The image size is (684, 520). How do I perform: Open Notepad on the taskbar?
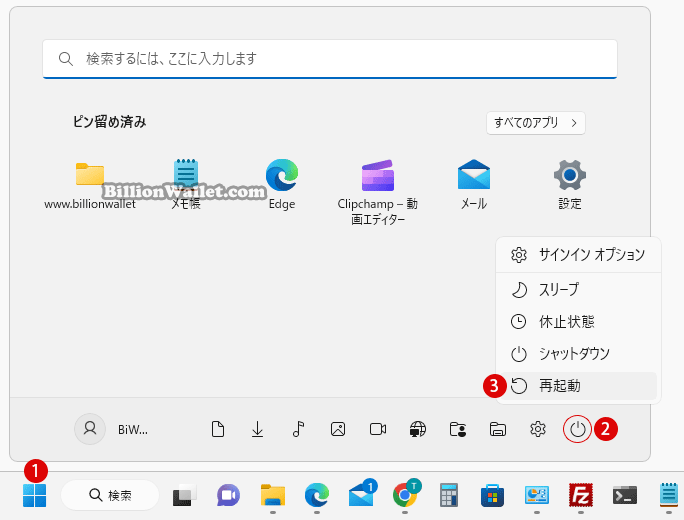coord(668,495)
